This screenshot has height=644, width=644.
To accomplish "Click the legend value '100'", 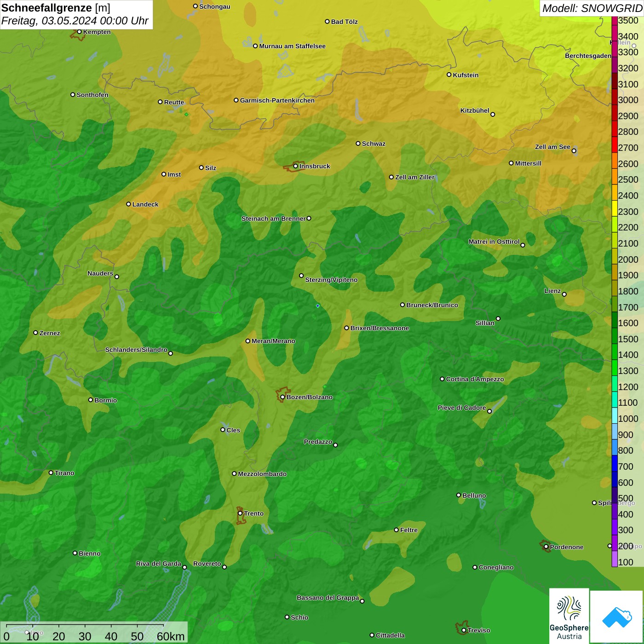I will point(626,562).
